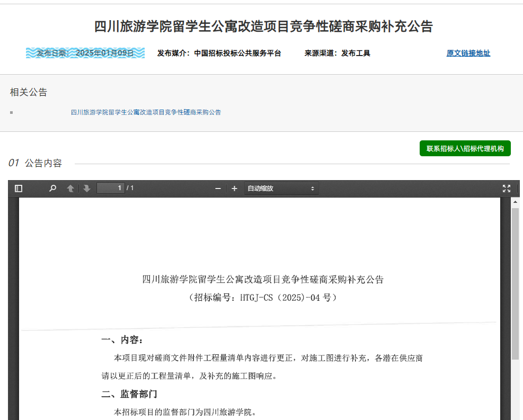The image size is (523, 420).
Task: Go to previous PDF page
Action: (70, 189)
